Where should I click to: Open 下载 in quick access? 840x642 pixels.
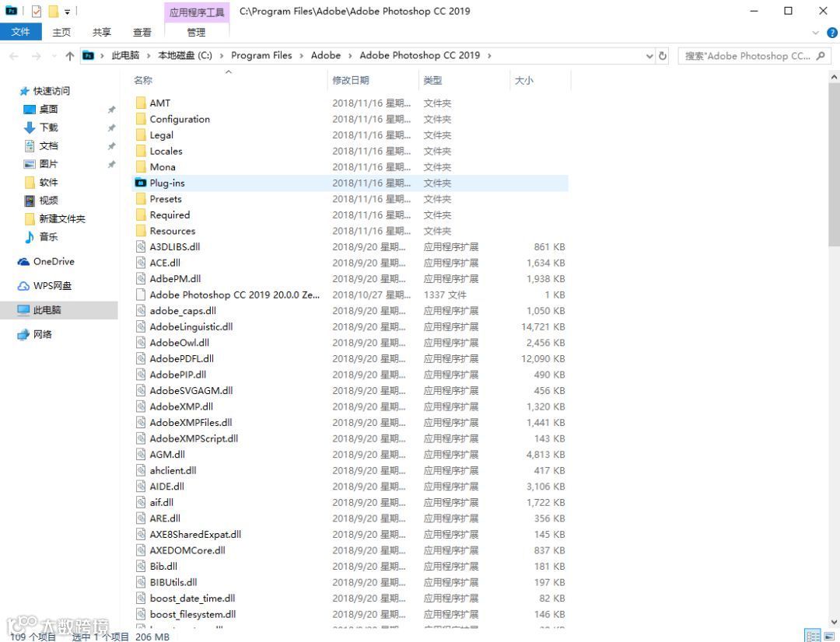48,127
